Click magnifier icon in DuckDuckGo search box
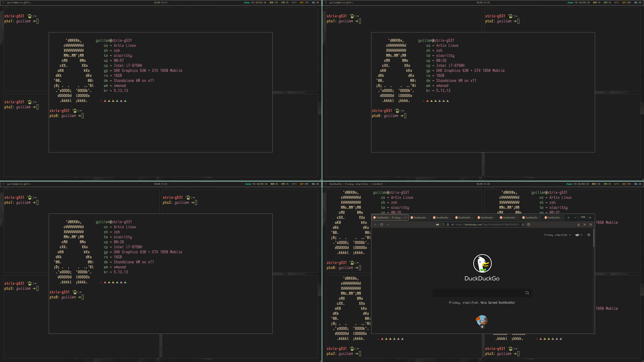The image size is (644, 362). point(527,293)
